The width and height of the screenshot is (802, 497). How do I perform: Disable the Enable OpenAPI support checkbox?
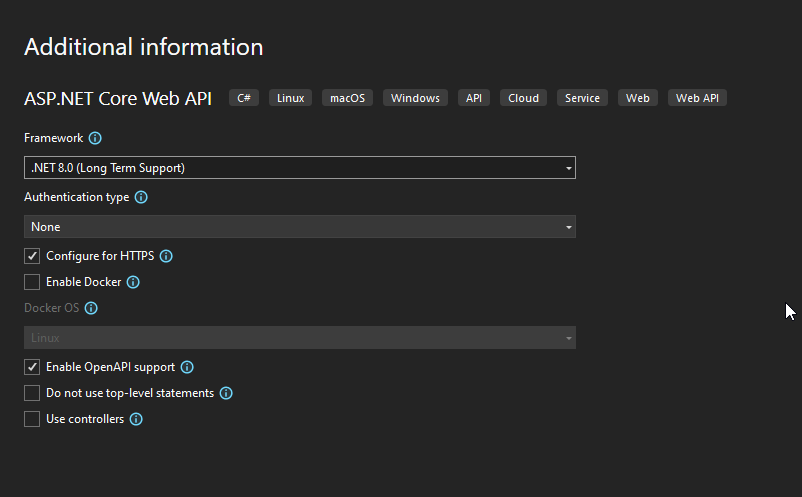32,367
